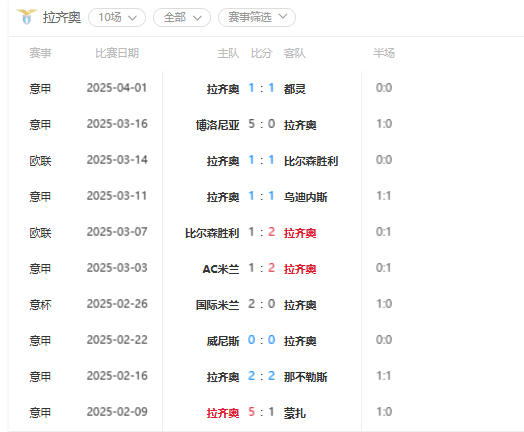Viewport: 524px width, 432px height.
Task: Click 博洛尼亚 home team link
Action: click(217, 125)
